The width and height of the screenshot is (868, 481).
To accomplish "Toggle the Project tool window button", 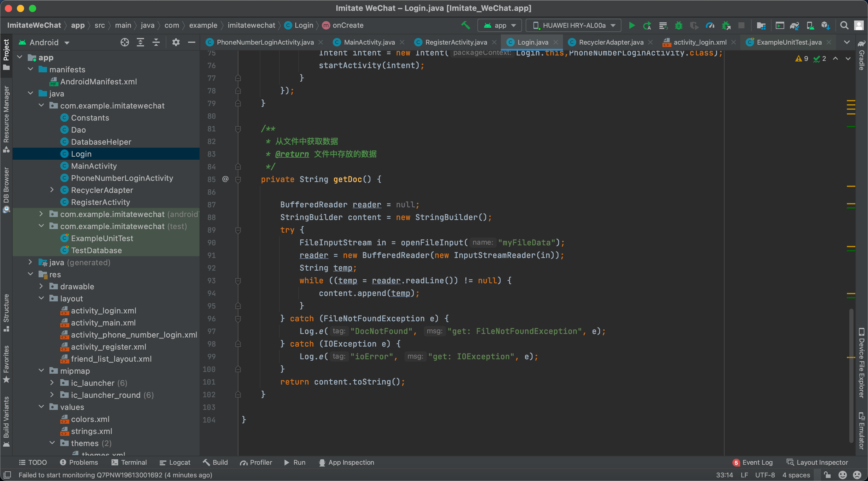I will coord(6,55).
